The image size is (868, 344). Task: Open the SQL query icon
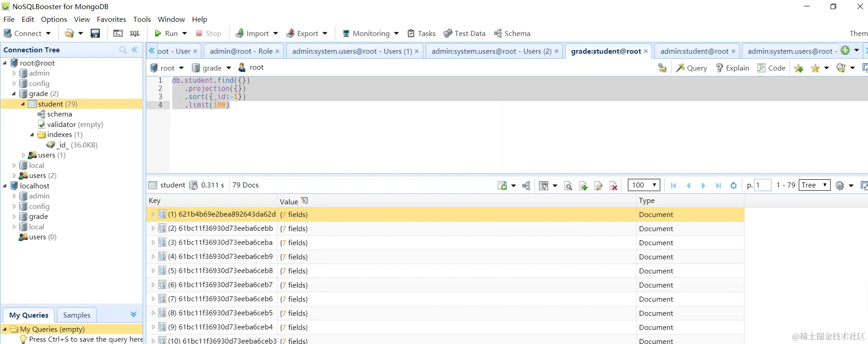coord(135,33)
